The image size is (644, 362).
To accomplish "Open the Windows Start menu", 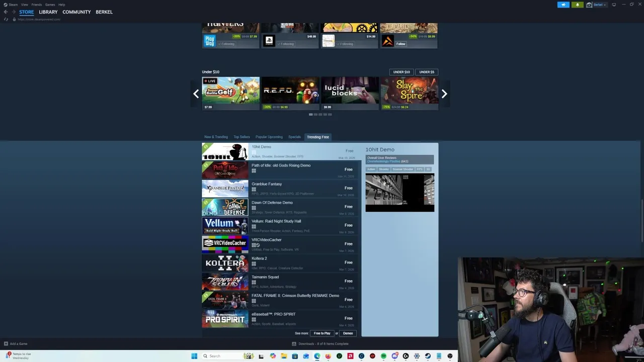I will point(194,356).
